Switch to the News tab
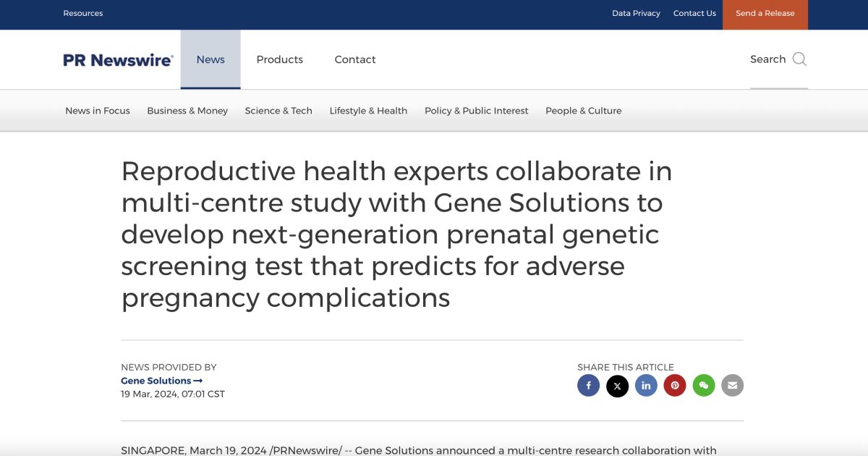The image size is (868, 456). click(210, 59)
